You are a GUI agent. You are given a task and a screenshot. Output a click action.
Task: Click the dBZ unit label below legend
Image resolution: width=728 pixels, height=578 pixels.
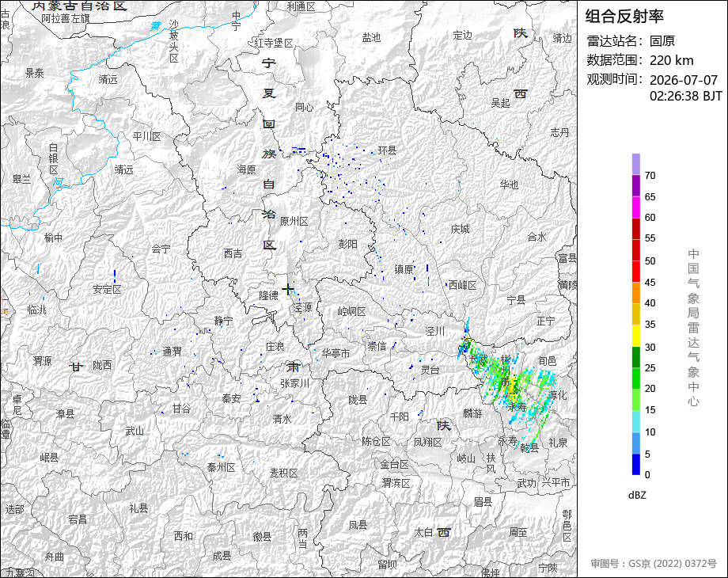pos(637,495)
